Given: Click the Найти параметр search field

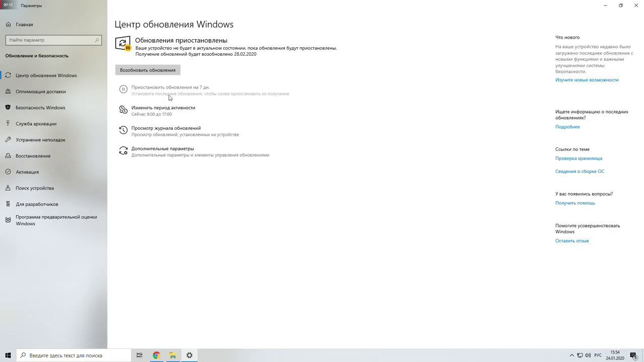Looking at the screenshot, I should pyautogui.click(x=53, y=40).
